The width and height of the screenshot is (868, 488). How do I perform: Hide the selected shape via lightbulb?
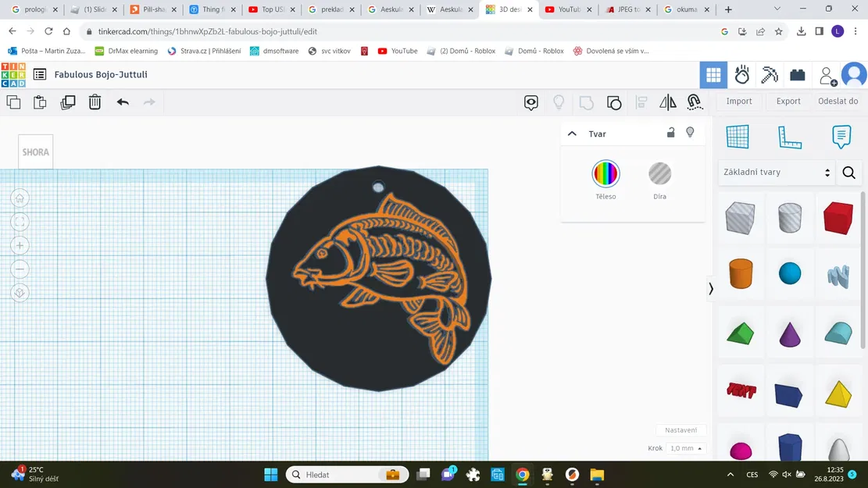[691, 132]
